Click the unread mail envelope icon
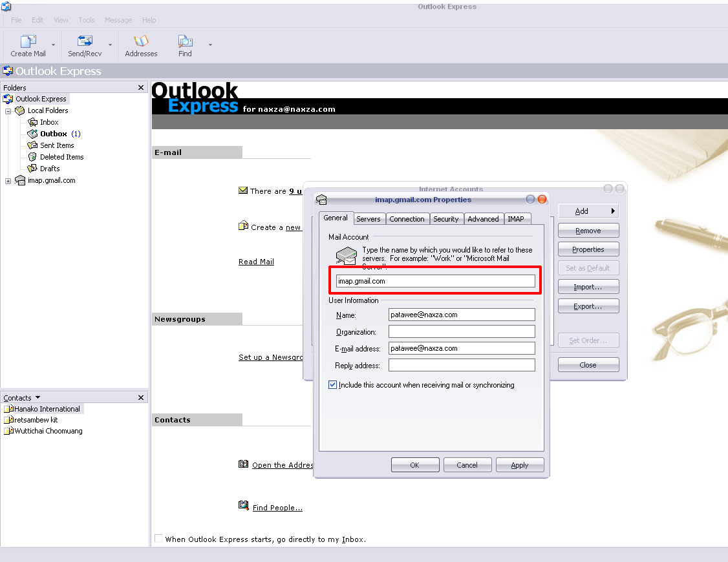This screenshot has width=728, height=562. pos(243,190)
